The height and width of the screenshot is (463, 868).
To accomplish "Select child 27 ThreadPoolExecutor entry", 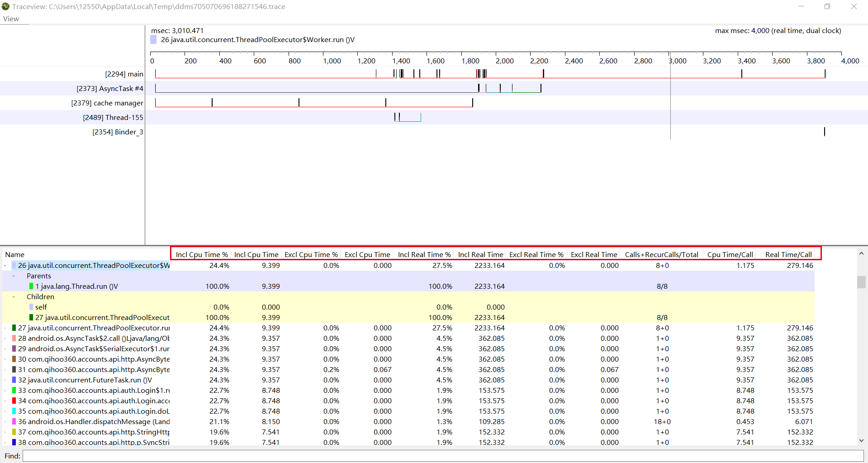I will 102,318.
